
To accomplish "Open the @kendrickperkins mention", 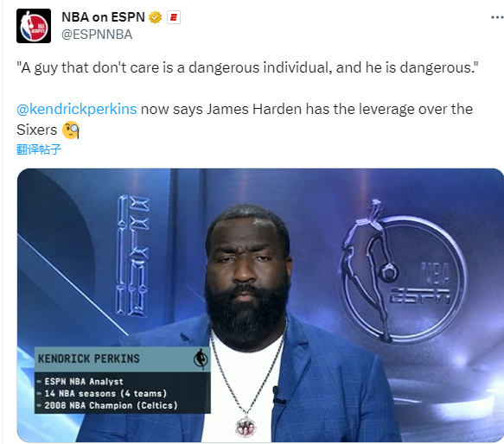I will pos(76,109).
